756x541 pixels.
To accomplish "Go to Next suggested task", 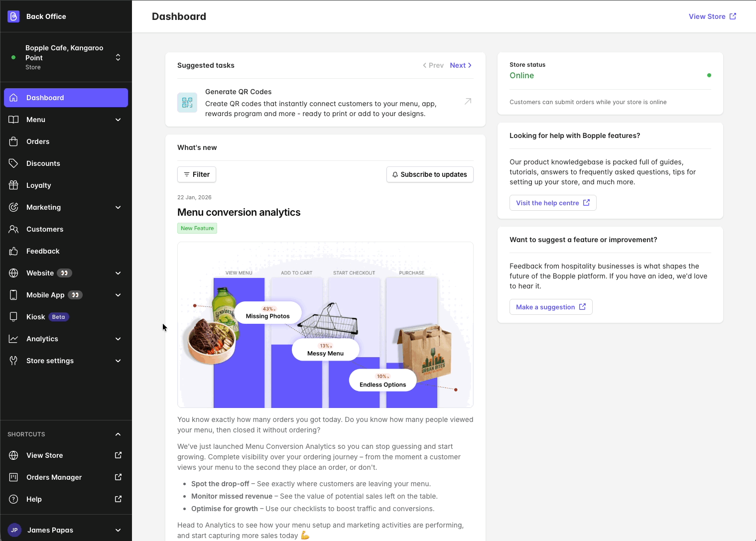I will pyautogui.click(x=460, y=65).
